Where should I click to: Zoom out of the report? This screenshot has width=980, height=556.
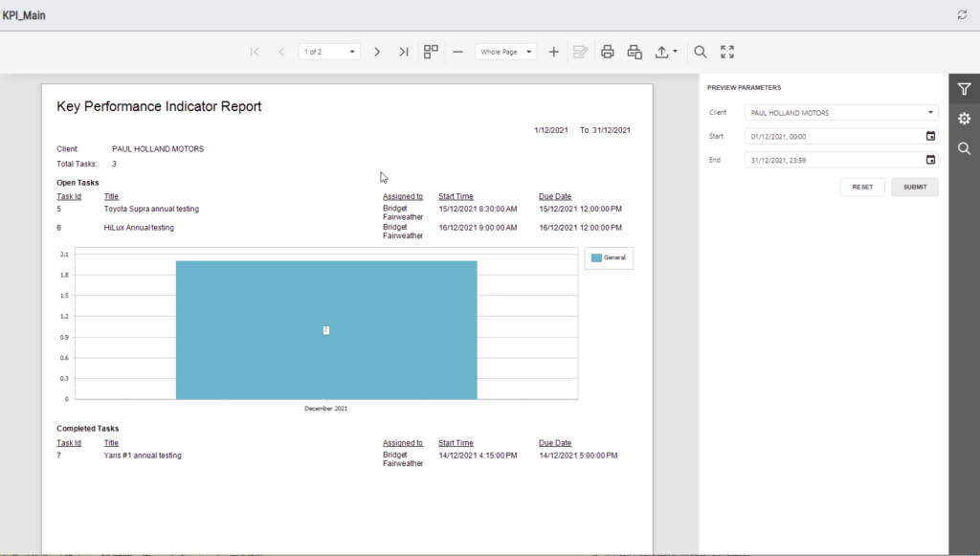(x=458, y=52)
